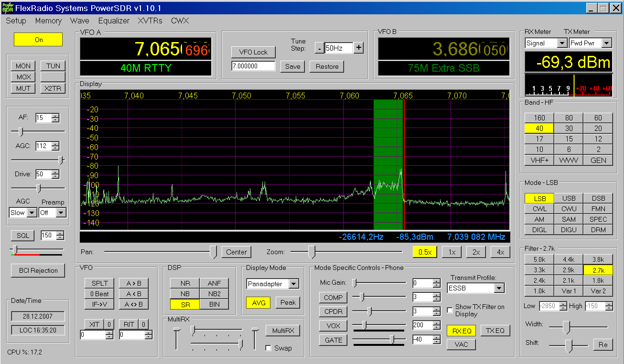The height and width of the screenshot is (364, 624).
Task: Open the RX Meter Signal dropdown
Action: (x=562, y=43)
